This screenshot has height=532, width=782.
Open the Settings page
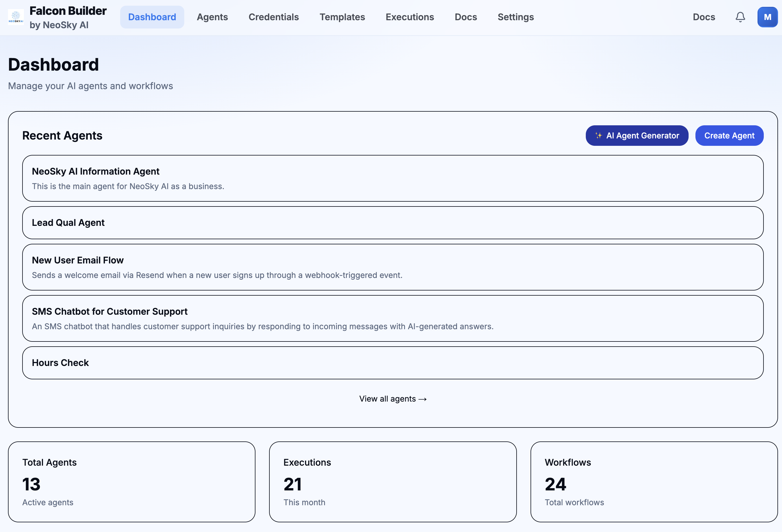[515, 17]
